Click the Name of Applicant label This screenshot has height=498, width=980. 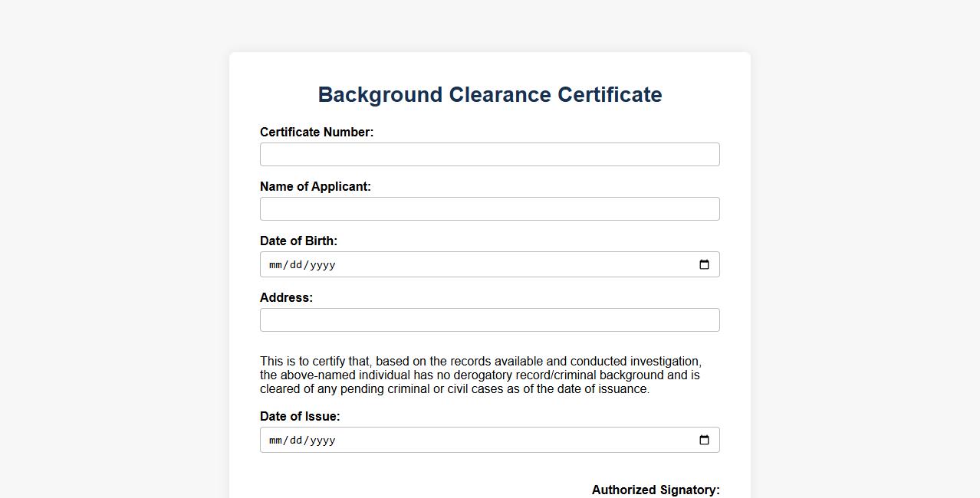[x=315, y=187]
